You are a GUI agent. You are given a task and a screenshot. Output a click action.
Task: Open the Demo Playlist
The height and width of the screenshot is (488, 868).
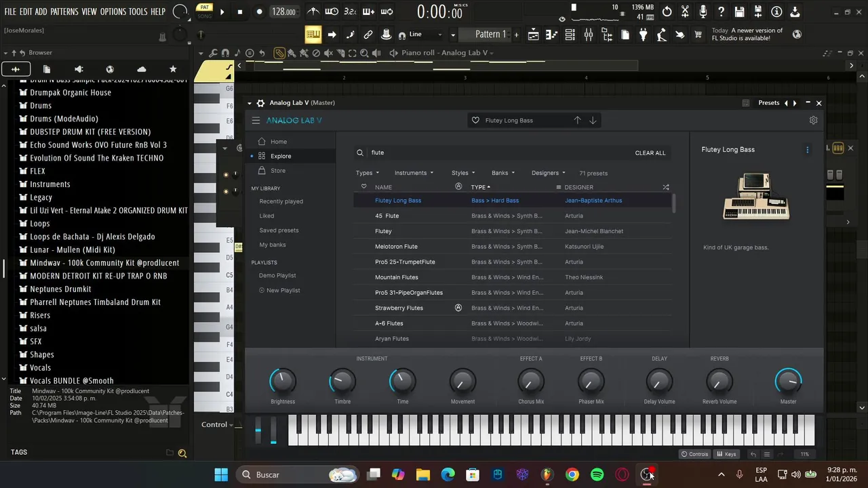(277, 276)
